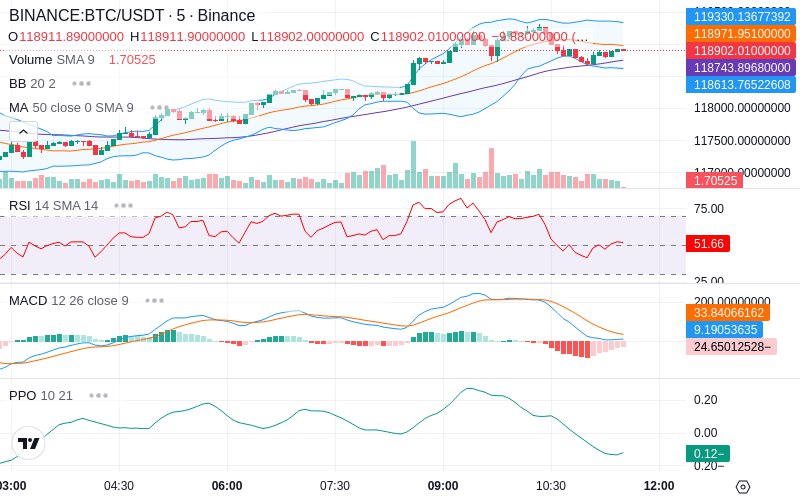Click the lower band label 118613.76522608
800x500 pixels.
tap(741, 84)
